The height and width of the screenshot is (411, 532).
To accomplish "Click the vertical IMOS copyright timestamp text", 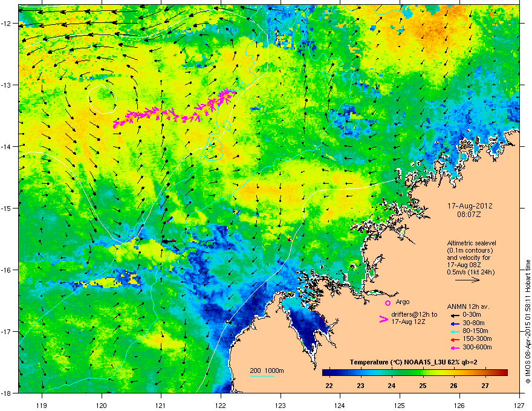I will click(x=528, y=322).
